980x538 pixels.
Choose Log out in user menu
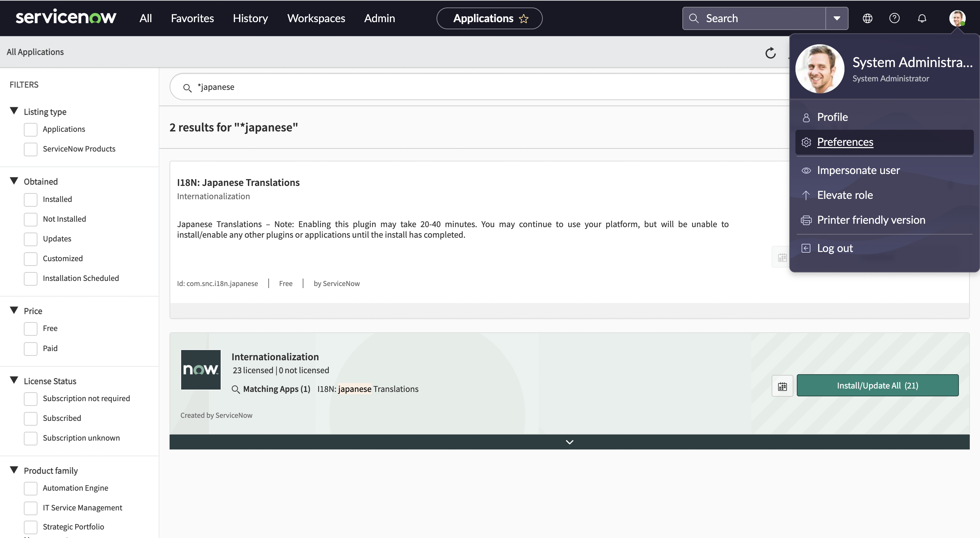click(x=835, y=249)
